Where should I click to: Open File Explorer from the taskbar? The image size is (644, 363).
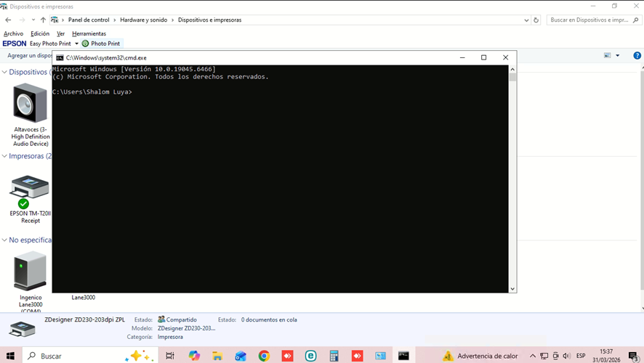tap(217, 356)
